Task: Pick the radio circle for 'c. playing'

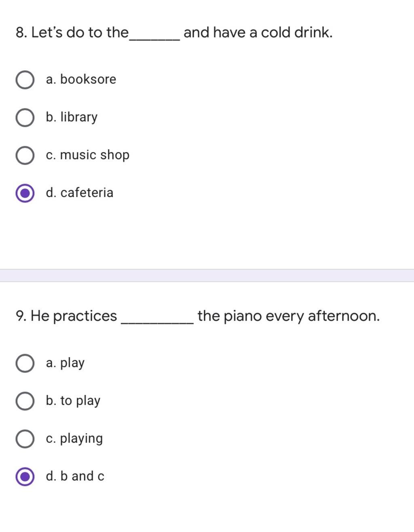Action: click(x=25, y=439)
